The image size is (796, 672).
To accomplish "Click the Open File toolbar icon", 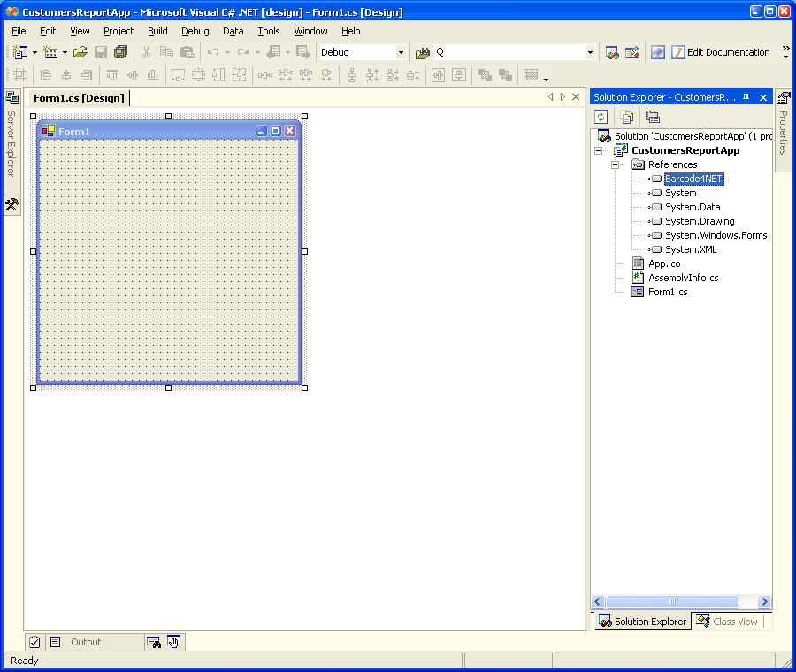I will click(80, 52).
